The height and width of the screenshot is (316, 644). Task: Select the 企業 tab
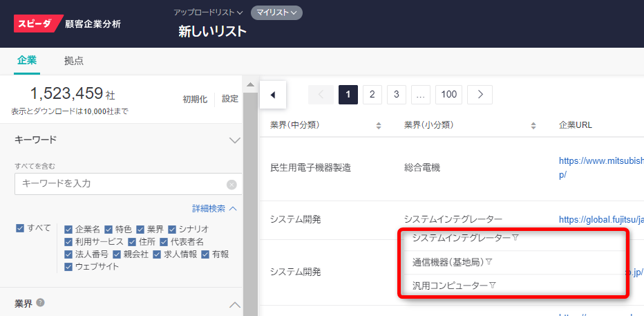[x=27, y=60]
